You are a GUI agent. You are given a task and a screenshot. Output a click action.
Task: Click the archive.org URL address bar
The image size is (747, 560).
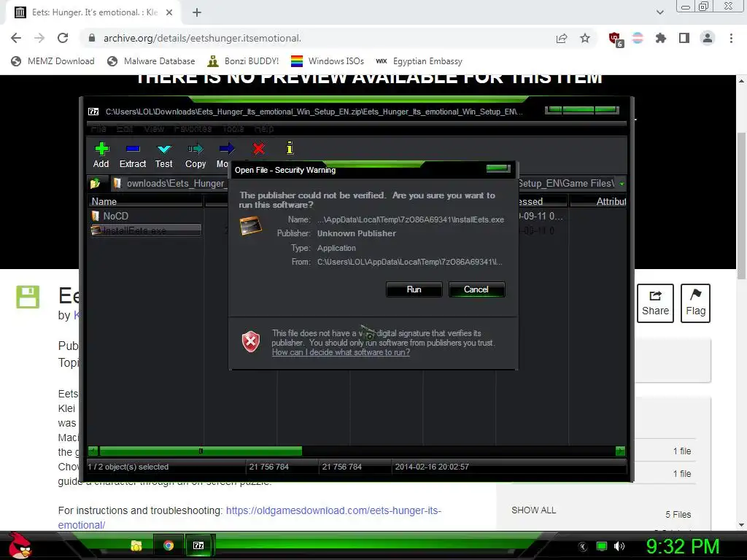[x=314, y=38]
